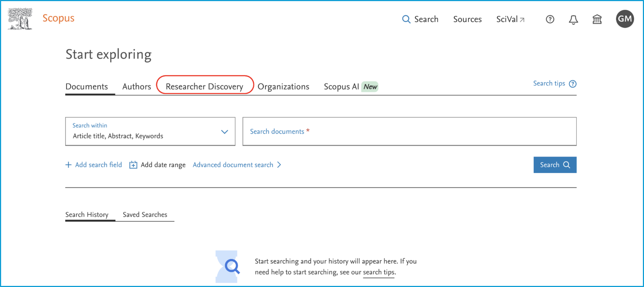Open the Scopus AI tab
This screenshot has width=644, height=287.
(341, 86)
